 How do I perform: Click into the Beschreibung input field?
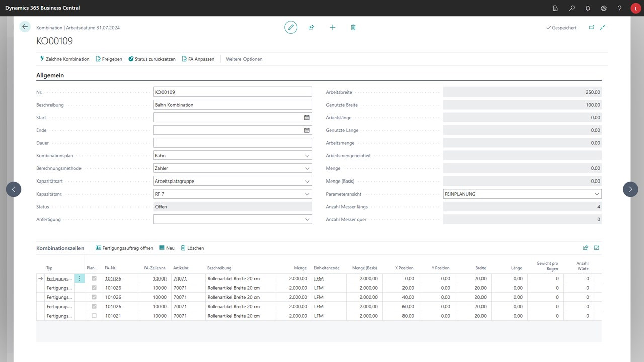(x=233, y=105)
